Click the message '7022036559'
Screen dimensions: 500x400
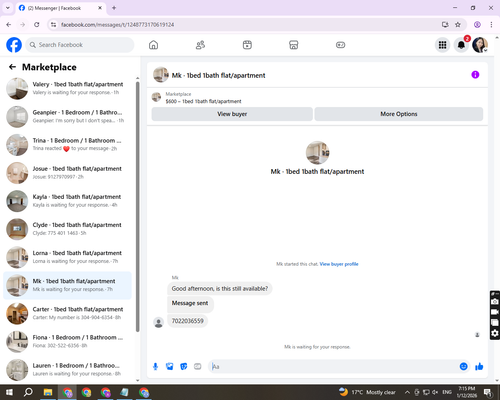pyautogui.click(x=187, y=321)
